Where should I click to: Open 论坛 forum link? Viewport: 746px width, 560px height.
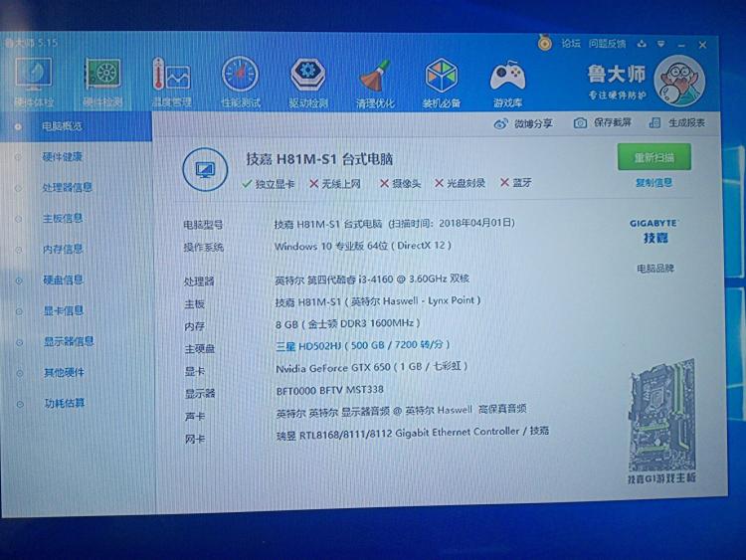pos(571,44)
